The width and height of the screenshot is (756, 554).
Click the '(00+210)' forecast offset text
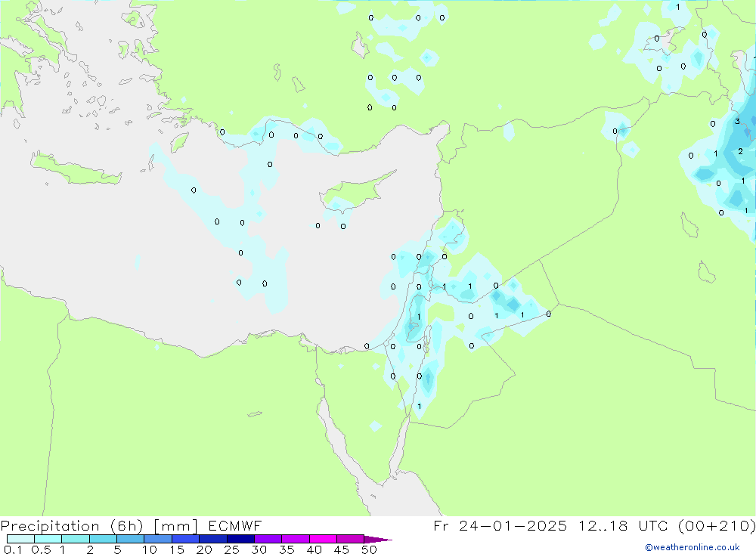pyautogui.click(x=717, y=525)
